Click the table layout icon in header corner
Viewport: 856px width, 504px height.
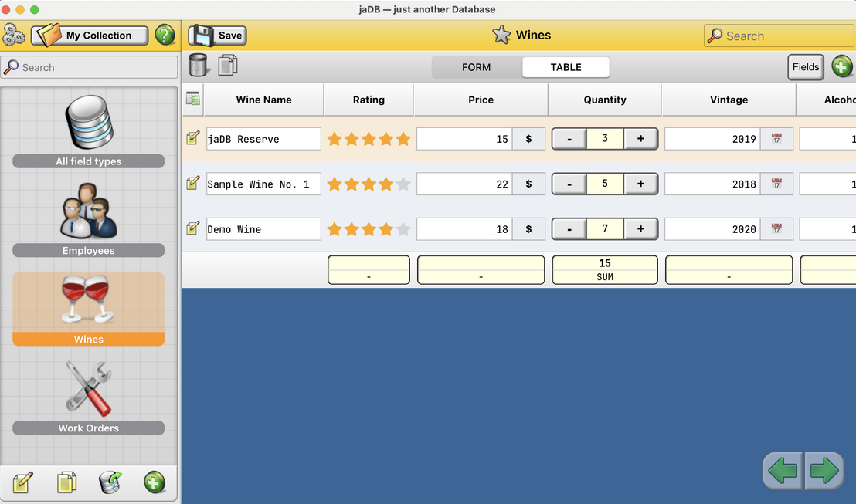(192, 99)
